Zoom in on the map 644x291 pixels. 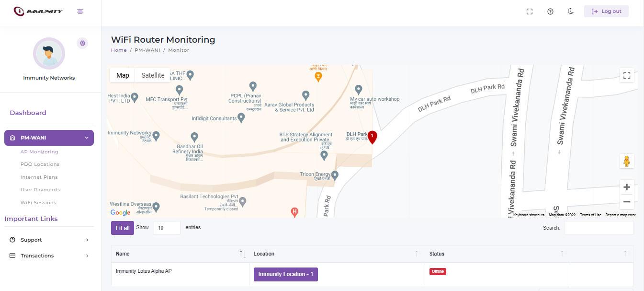pyautogui.click(x=626, y=187)
